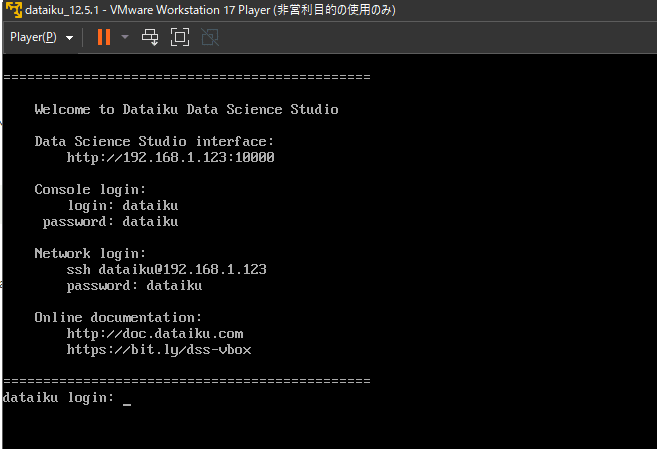Enter full screen mode icon
This screenshot has height=449, width=657.
pyautogui.click(x=180, y=37)
